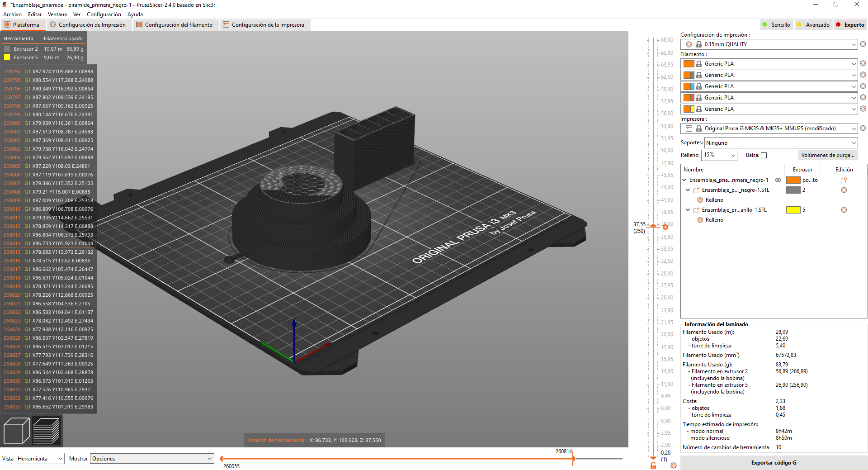Select Experto mode
Screen dimensions: 868x470
coord(850,25)
